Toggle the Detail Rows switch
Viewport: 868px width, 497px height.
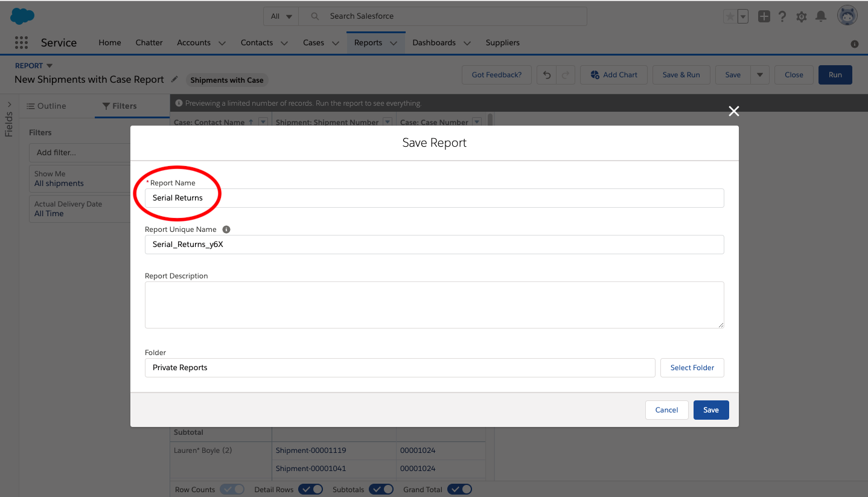tap(310, 489)
